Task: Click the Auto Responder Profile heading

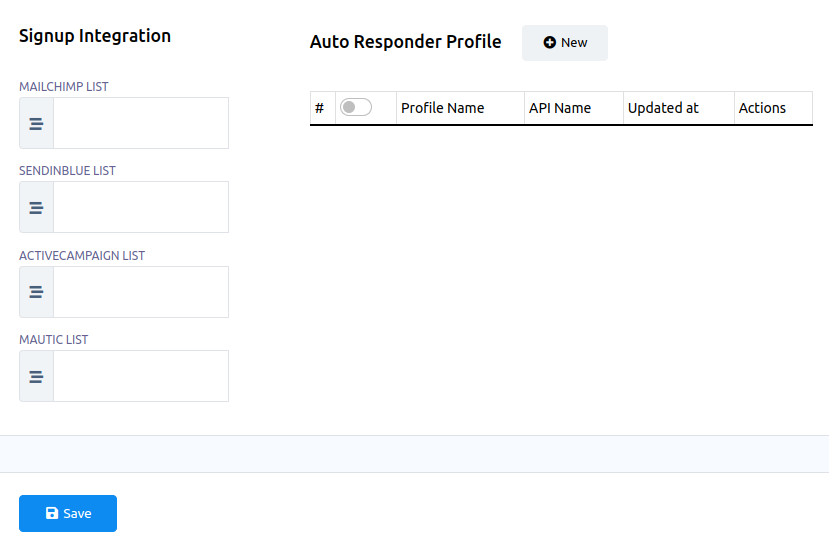Action: (x=405, y=42)
